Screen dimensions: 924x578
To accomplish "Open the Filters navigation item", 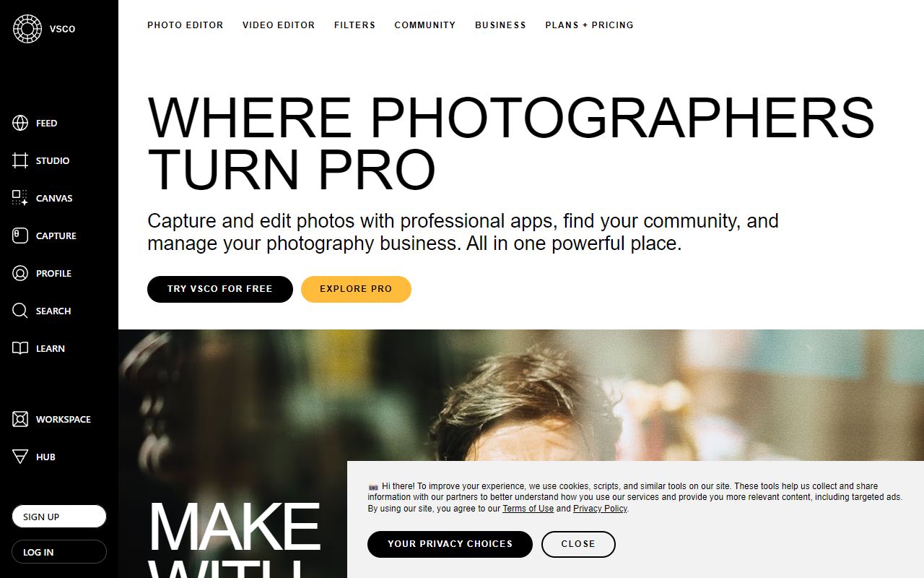I will click(x=354, y=25).
